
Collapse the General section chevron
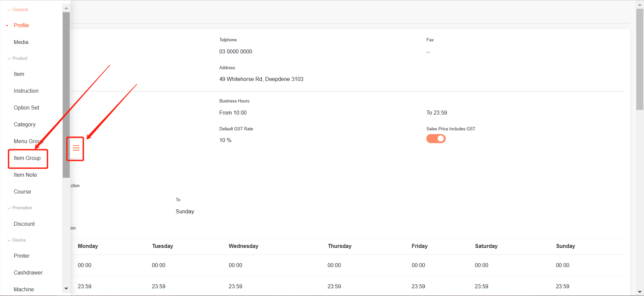9,10
